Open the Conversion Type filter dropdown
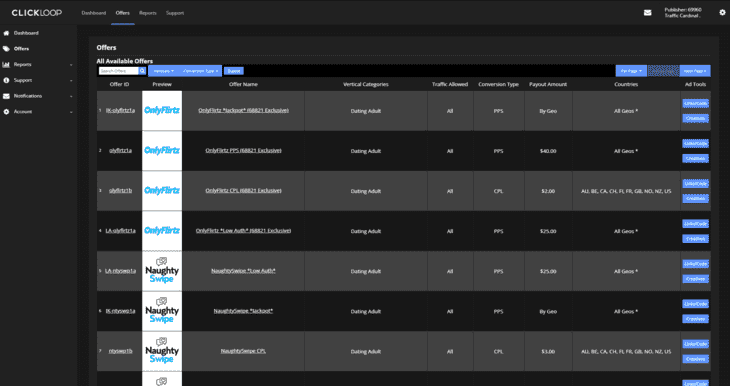 pos(200,71)
